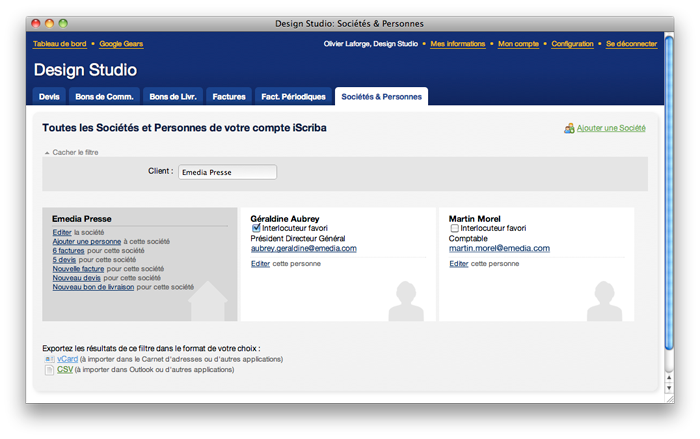Click the Se déconnecter link
Screen dimensions: 700x439
(631, 44)
